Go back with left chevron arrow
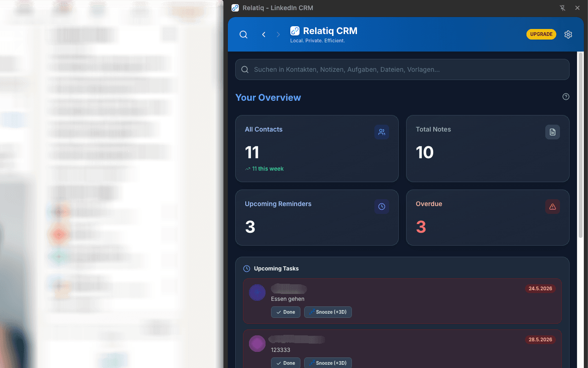The width and height of the screenshot is (588, 368). pos(264,34)
